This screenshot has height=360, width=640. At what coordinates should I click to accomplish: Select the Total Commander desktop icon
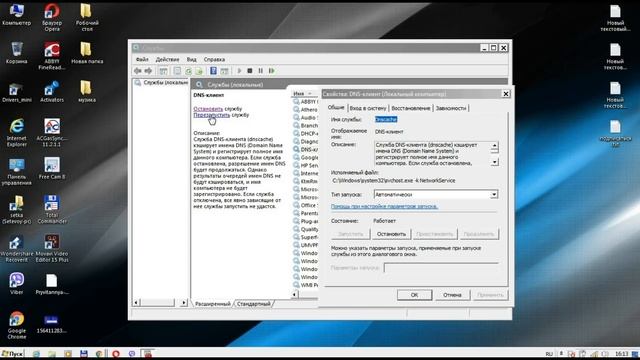tap(52, 209)
